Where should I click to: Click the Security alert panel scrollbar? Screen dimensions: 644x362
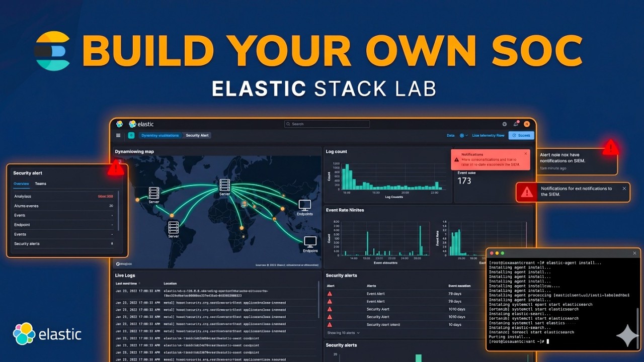pos(119,210)
